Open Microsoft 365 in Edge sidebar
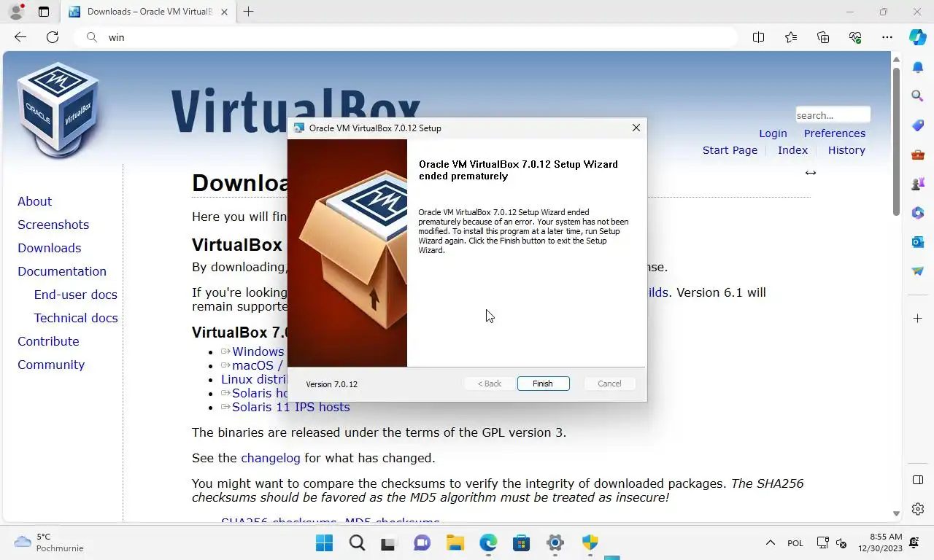The image size is (934, 560). [918, 213]
